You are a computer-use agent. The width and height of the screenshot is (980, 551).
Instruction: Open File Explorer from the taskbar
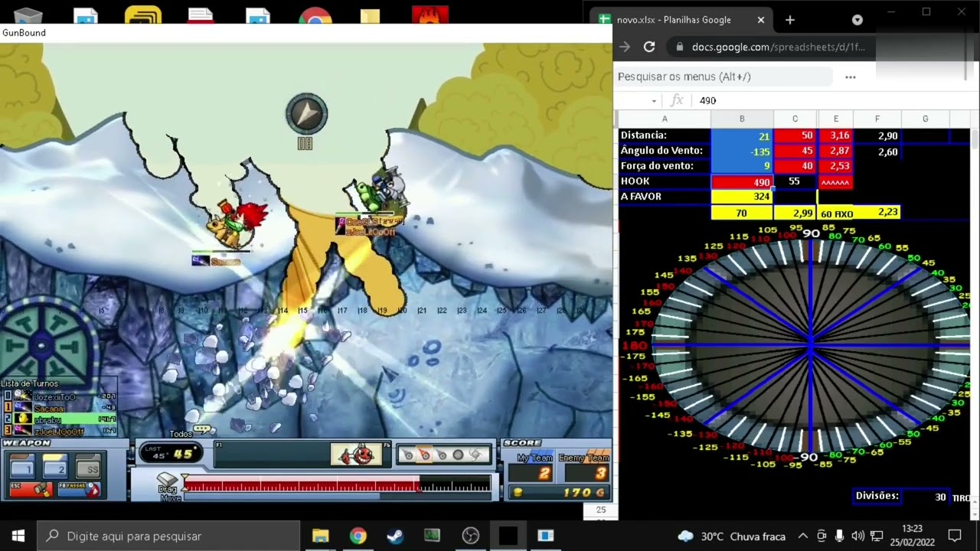click(320, 536)
